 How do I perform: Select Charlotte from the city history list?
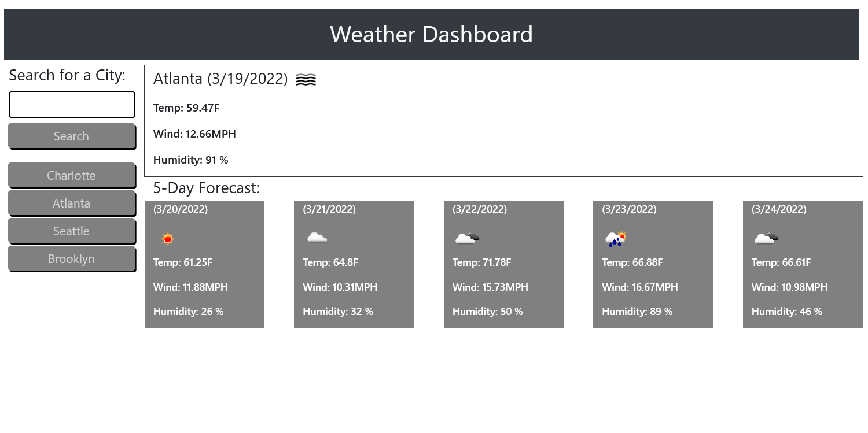71,175
